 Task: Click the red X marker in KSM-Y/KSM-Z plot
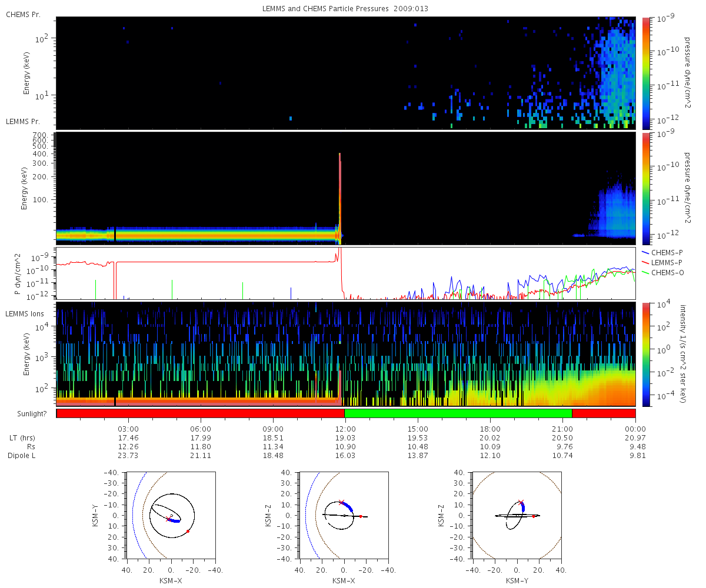[521, 502]
